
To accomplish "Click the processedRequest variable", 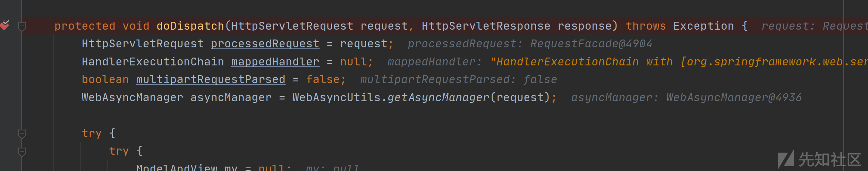I will tap(265, 44).
